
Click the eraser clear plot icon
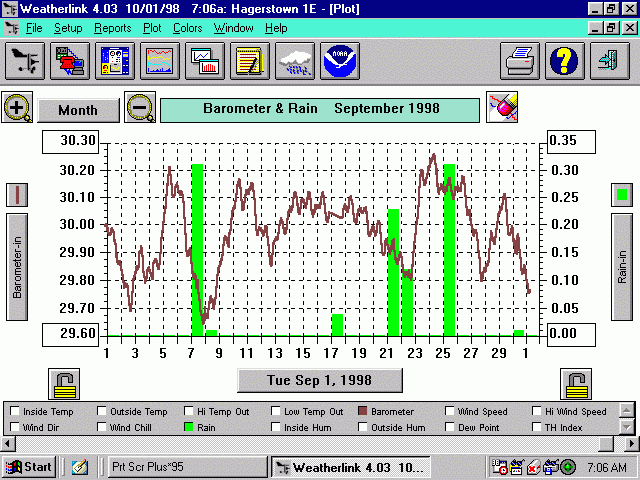pyautogui.click(x=502, y=107)
